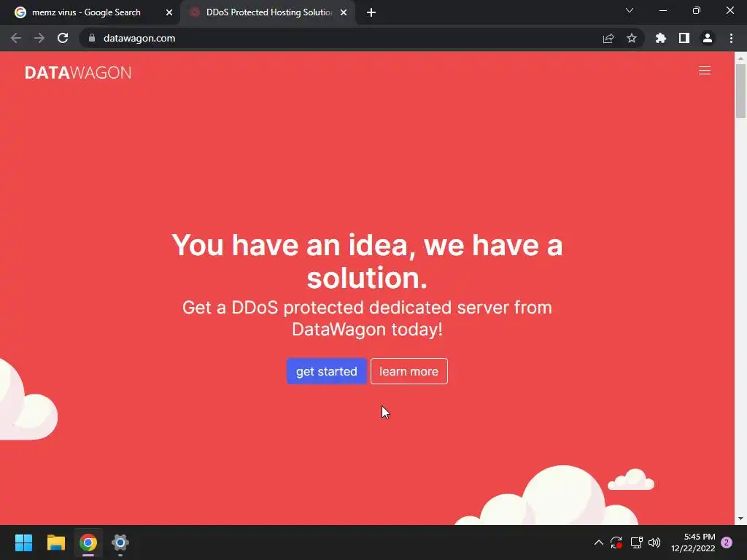Select the DDoS Protected Hosting Solutions tab
747x560 pixels.
[268, 12]
